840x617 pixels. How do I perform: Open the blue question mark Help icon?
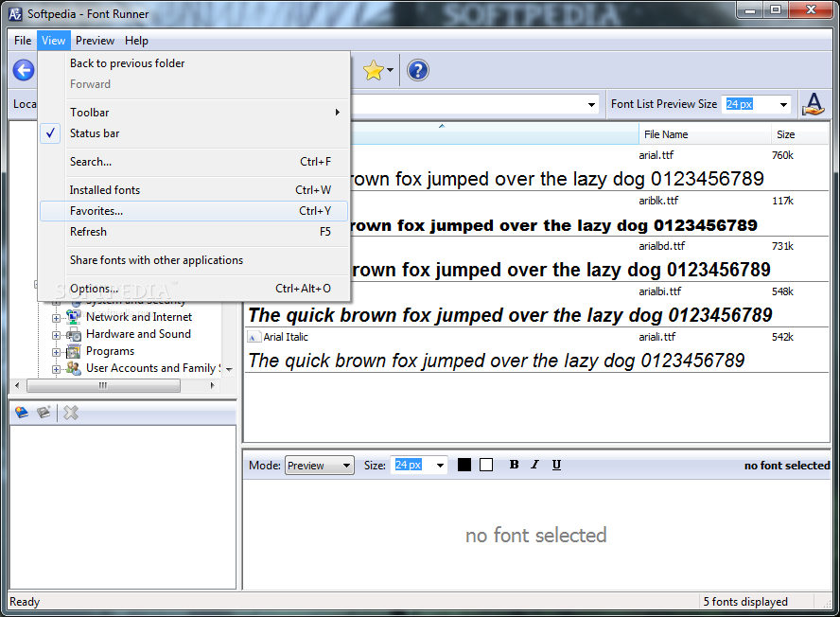click(418, 70)
